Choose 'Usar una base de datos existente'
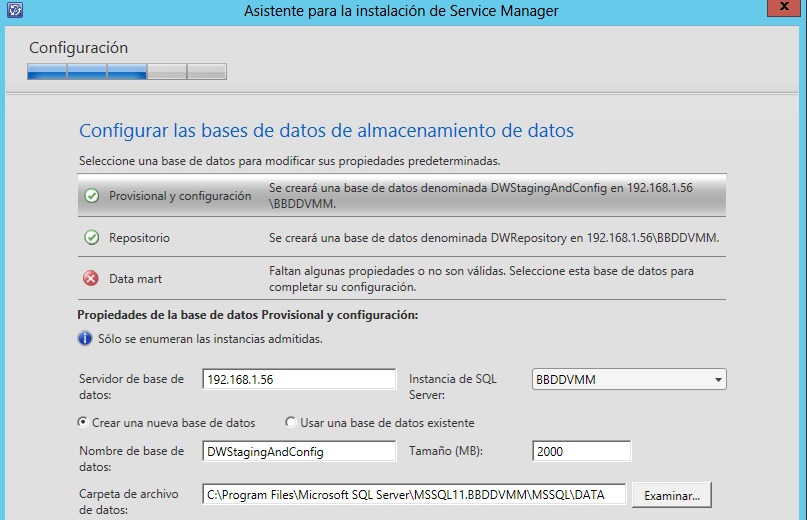This screenshot has width=807, height=520. coord(291,422)
